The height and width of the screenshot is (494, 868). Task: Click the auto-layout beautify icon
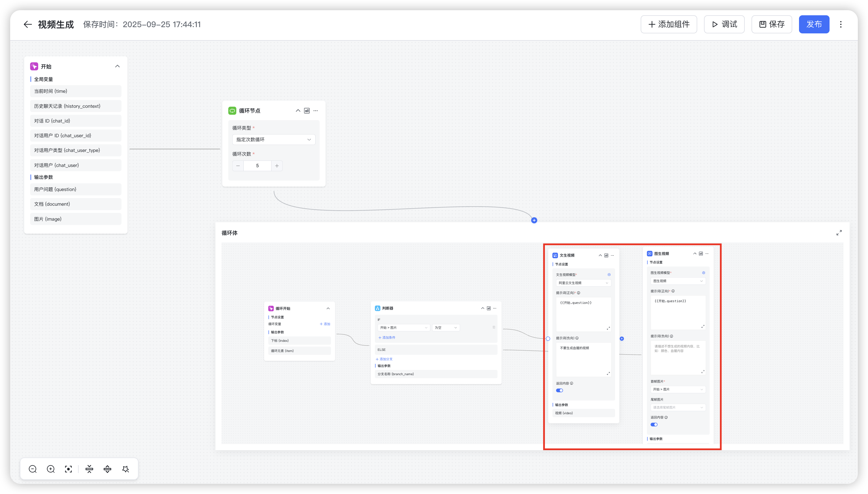point(126,469)
